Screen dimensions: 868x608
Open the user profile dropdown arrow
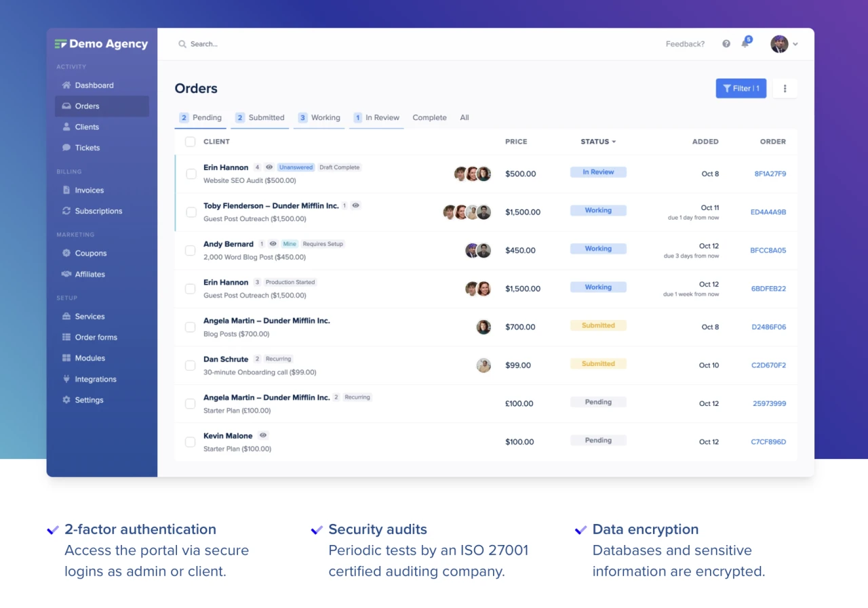click(795, 44)
